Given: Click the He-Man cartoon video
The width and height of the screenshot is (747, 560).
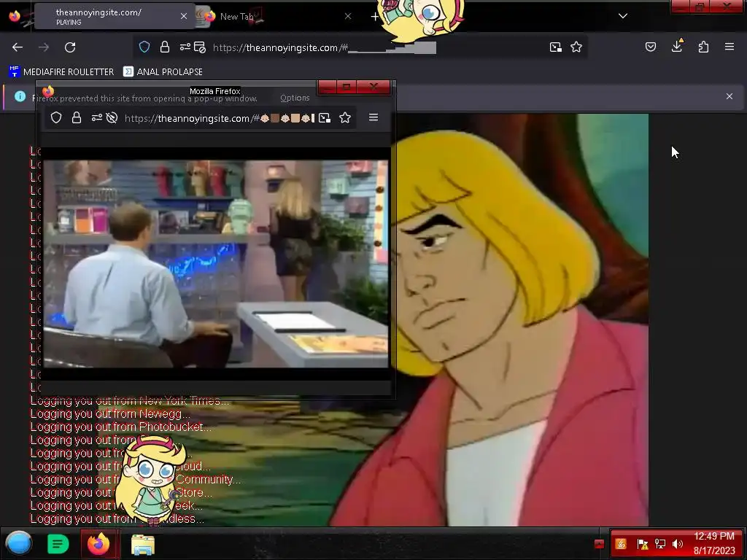Looking at the screenshot, I should 519,320.
